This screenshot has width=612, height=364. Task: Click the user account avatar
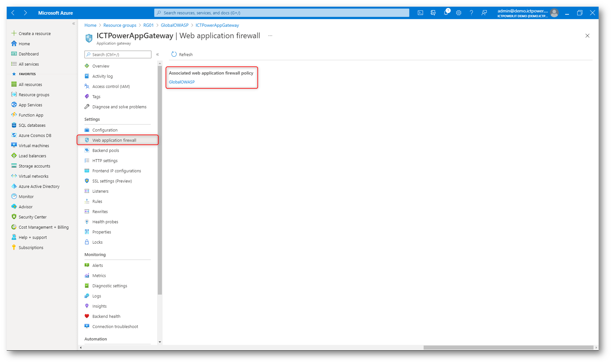554,13
